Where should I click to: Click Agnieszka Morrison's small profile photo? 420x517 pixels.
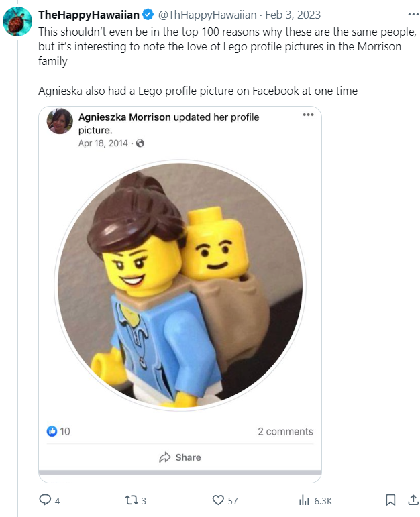pyautogui.click(x=60, y=121)
